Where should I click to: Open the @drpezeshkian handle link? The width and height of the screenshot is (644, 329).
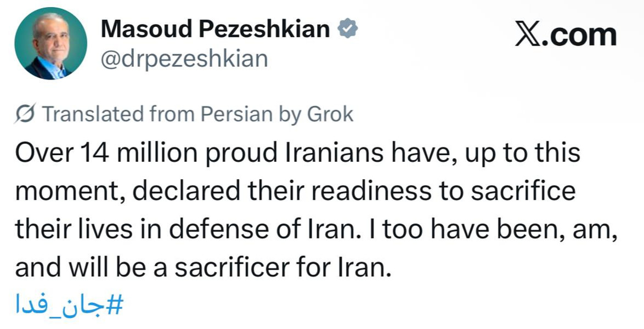(184, 58)
